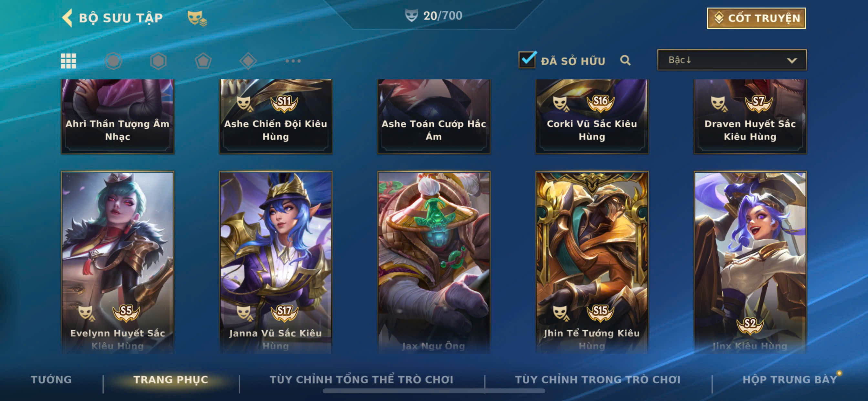
Task: Switch to the Tướng tab
Action: (51, 379)
